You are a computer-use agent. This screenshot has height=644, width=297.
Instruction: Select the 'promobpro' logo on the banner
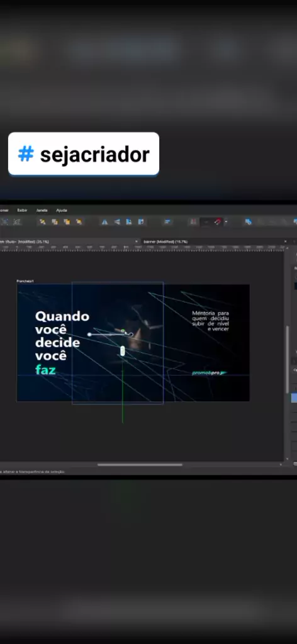pos(209,373)
